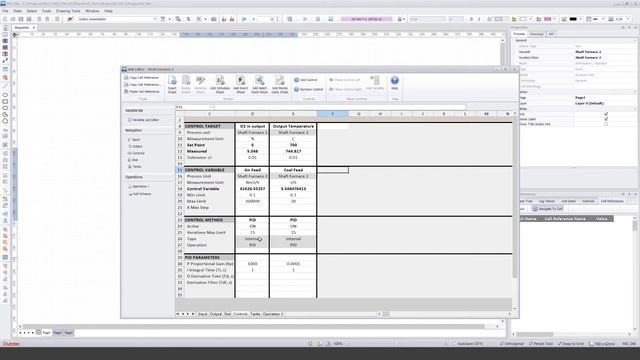The width and height of the screenshot is (640, 360).
Task: Open the Drawing Tools menu
Action: [x=68, y=11]
